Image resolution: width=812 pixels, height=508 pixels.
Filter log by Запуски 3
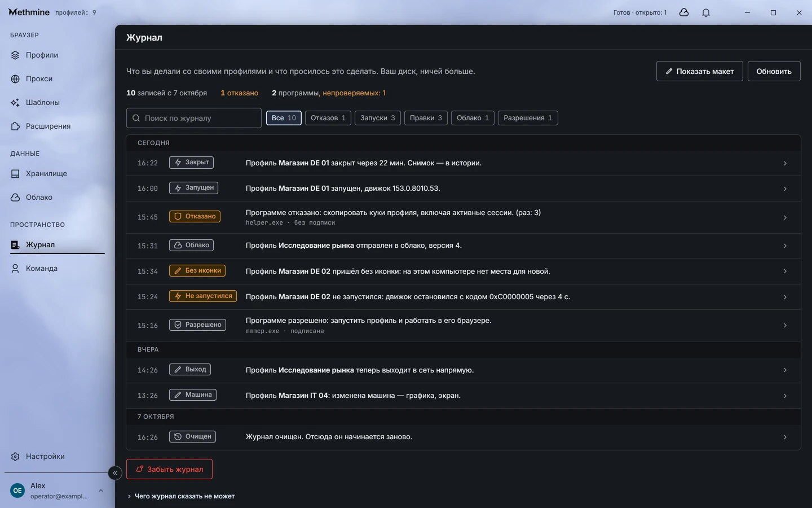tap(378, 118)
